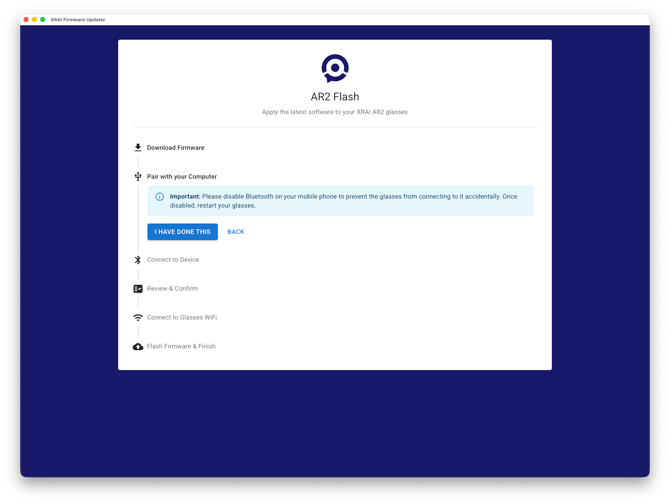Screen dimensions: 670x504
Task: Maximize the window with the green button
Action: tap(43, 20)
